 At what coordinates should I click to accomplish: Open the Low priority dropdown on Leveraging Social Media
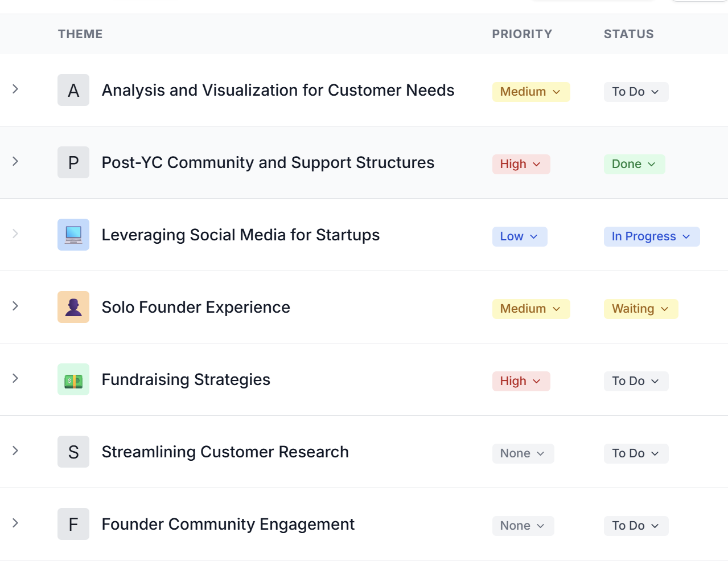point(519,236)
